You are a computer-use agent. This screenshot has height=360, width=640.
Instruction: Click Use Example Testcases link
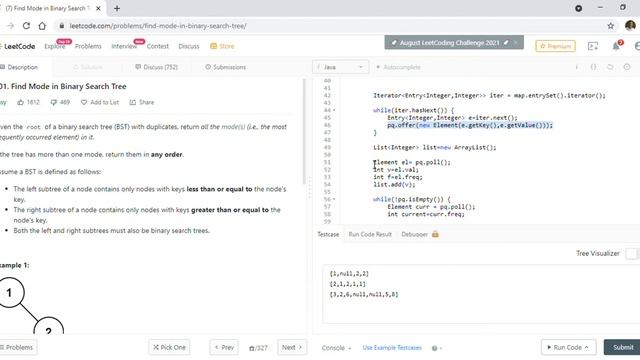392,348
